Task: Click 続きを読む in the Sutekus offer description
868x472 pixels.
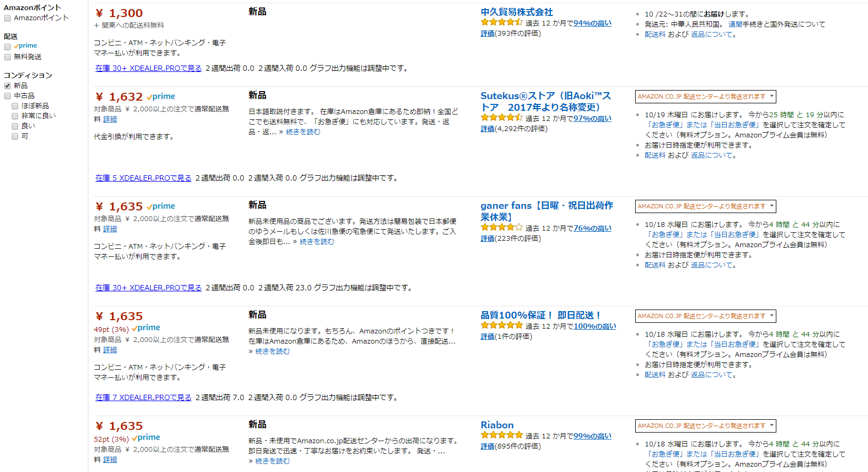Action: pos(303,132)
